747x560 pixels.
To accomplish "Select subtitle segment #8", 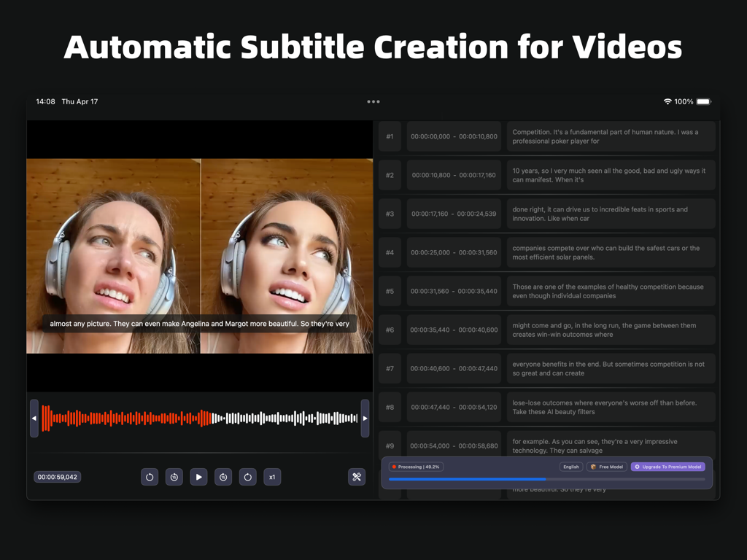I will pos(390,407).
